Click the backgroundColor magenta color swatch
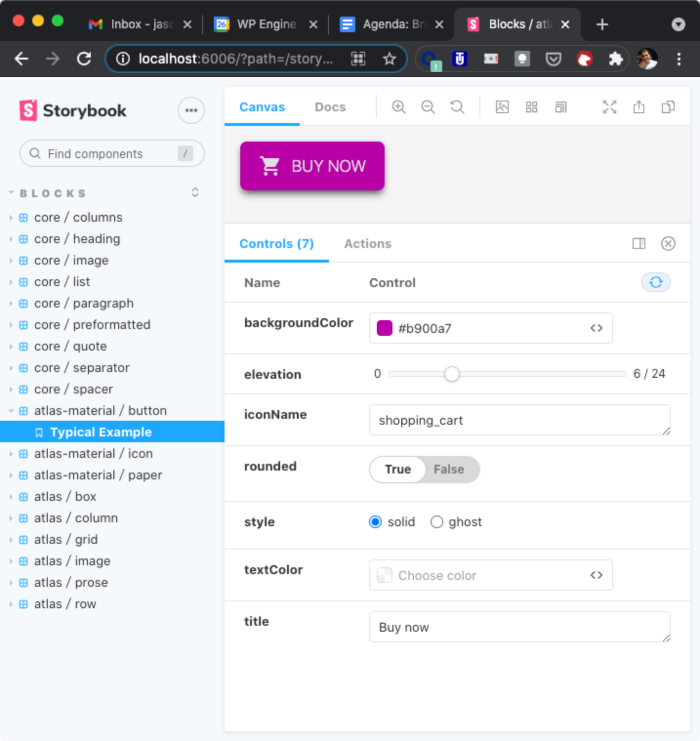Viewport: 700px width, 741px height. click(385, 329)
